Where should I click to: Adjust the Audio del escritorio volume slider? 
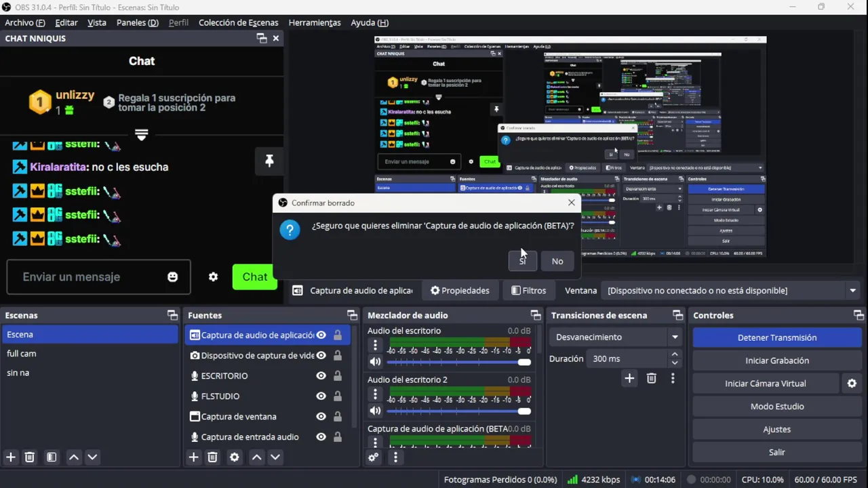click(459, 362)
